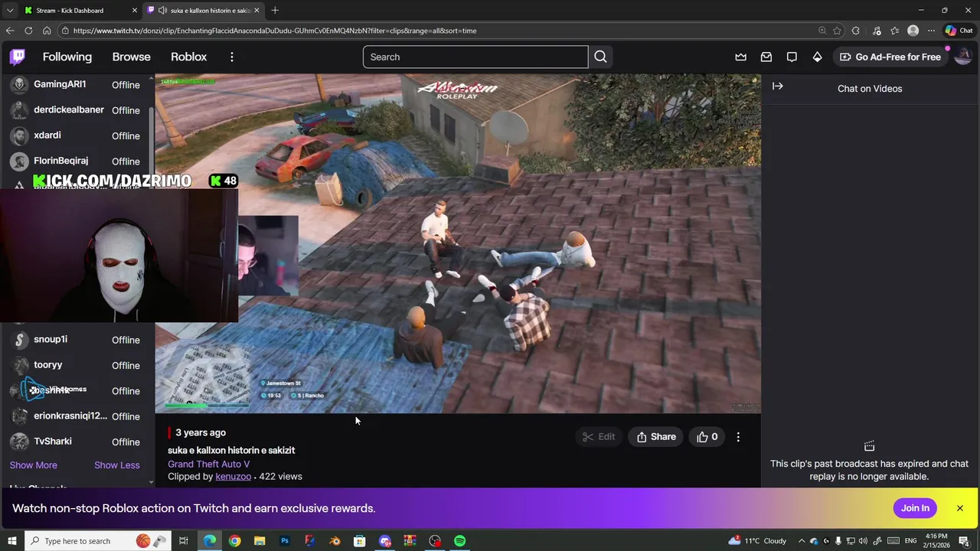Open the Whispers chat bubble icon
Image resolution: width=980 pixels, height=551 pixels.
click(792, 57)
